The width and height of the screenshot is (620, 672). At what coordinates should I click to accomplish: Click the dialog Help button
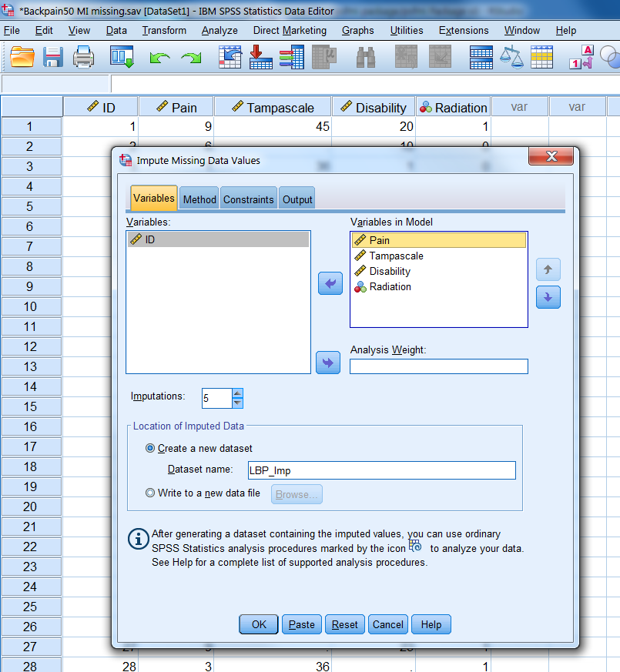coord(431,624)
